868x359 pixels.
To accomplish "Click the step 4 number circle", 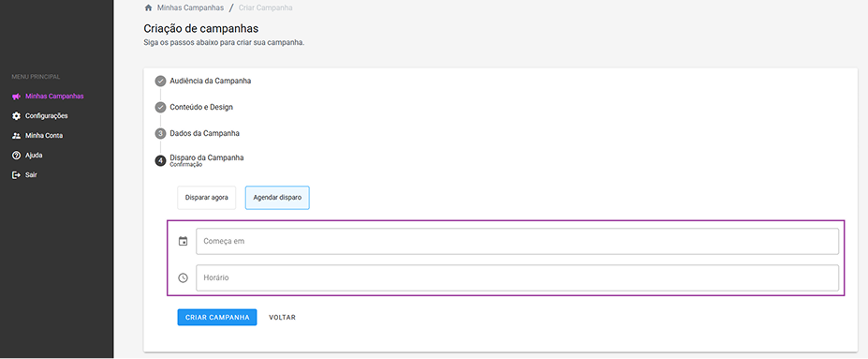I will tap(160, 160).
